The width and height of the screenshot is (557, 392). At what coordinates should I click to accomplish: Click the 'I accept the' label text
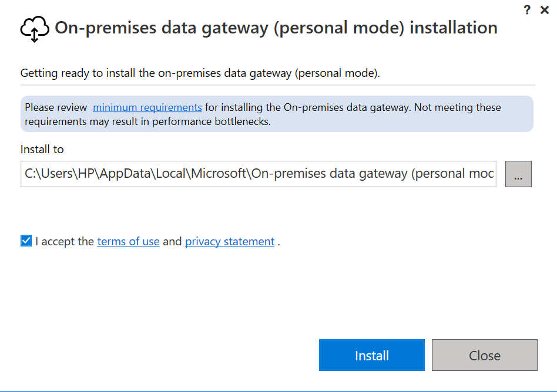coord(65,241)
